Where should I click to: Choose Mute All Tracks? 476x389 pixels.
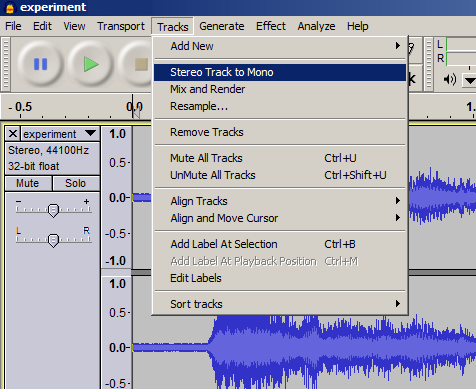click(x=280, y=158)
